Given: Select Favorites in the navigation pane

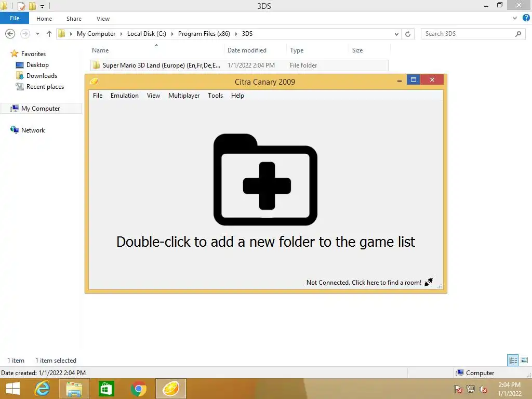Looking at the screenshot, I should point(33,54).
